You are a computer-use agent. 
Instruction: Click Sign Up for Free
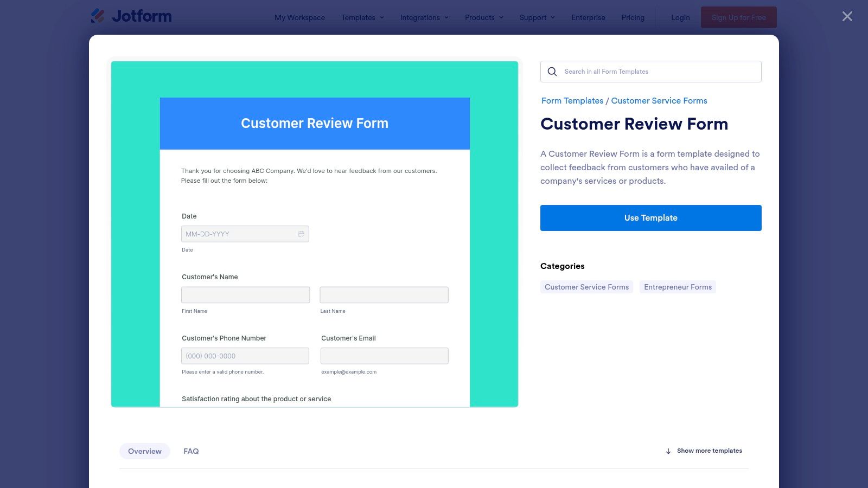pyautogui.click(x=738, y=17)
